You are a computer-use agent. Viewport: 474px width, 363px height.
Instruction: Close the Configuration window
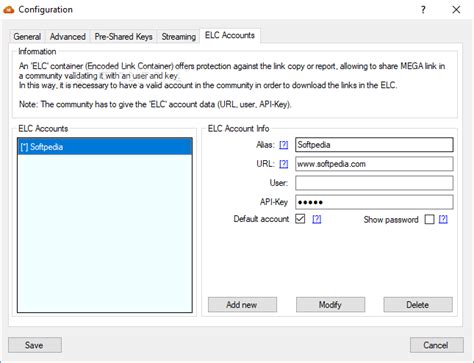click(x=456, y=10)
